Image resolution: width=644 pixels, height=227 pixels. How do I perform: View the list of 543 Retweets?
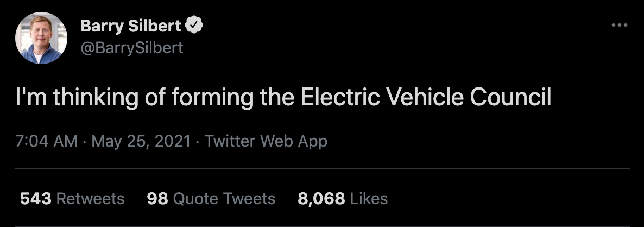72,198
